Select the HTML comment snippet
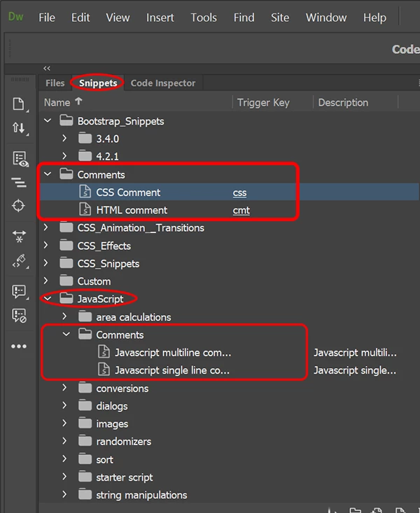Image resolution: width=420 pixels, height=513 pixels. [x=132, y=210]
